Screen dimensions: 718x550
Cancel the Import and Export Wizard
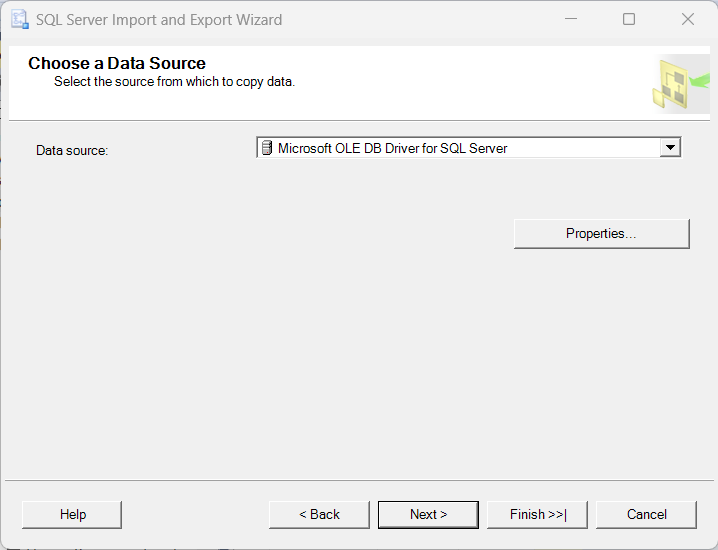tap(646, 514)
